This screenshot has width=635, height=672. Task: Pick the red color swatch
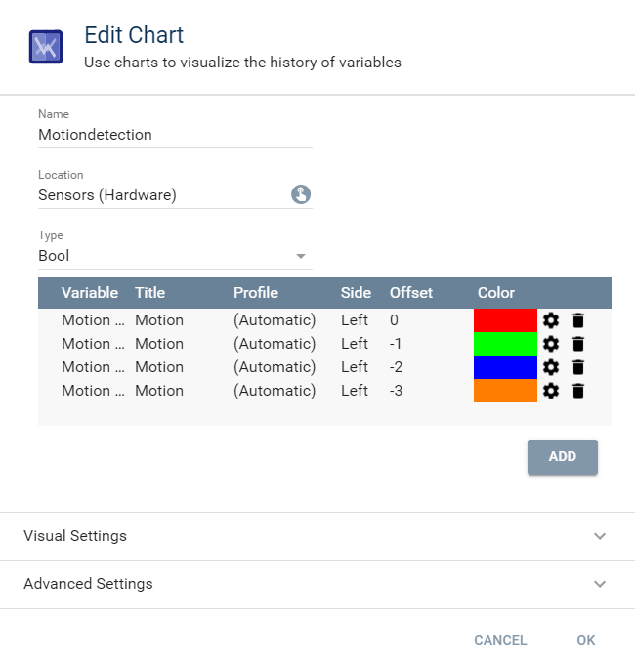click(505, 320)
